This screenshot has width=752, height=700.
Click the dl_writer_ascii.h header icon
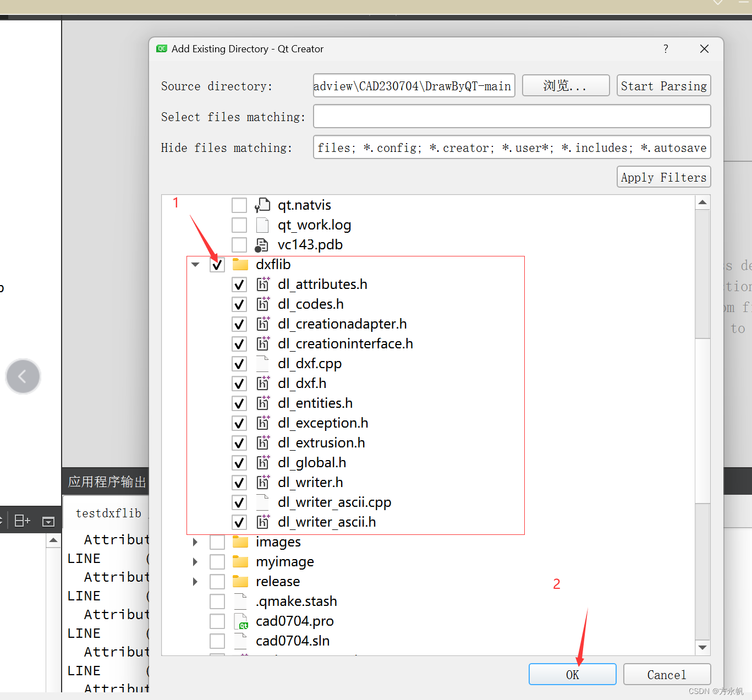pos(263,522)
